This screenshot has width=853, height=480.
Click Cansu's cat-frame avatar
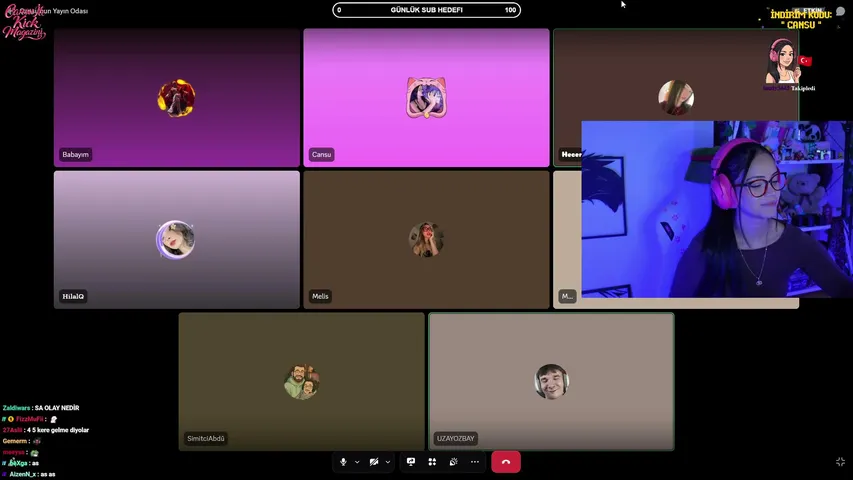coord(426,97)
